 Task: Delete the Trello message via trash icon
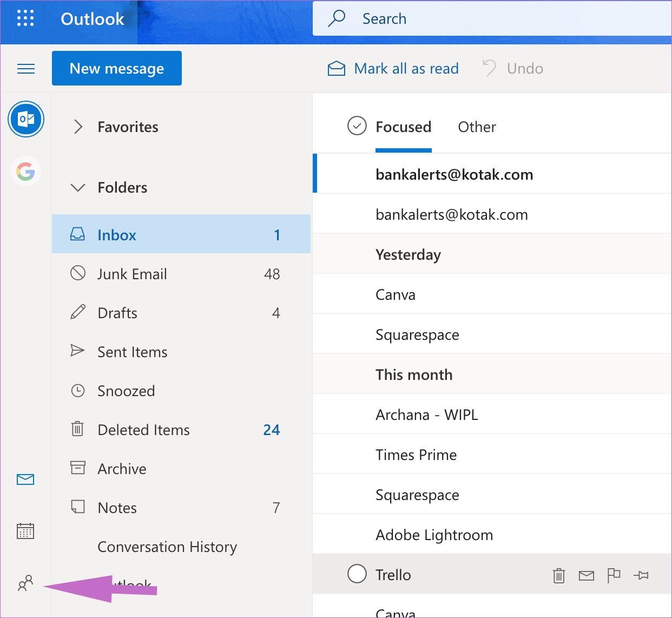point(559,575)
